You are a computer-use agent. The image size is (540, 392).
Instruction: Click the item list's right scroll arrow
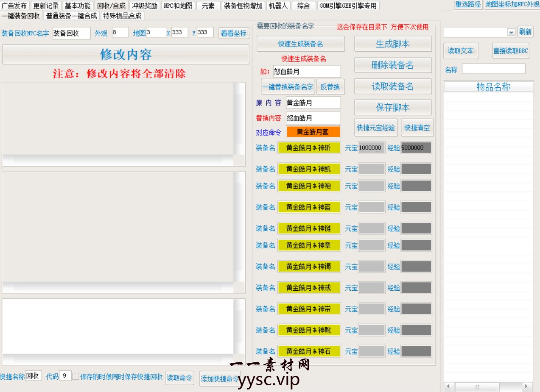pyautogui.click(x=526, y=386)
